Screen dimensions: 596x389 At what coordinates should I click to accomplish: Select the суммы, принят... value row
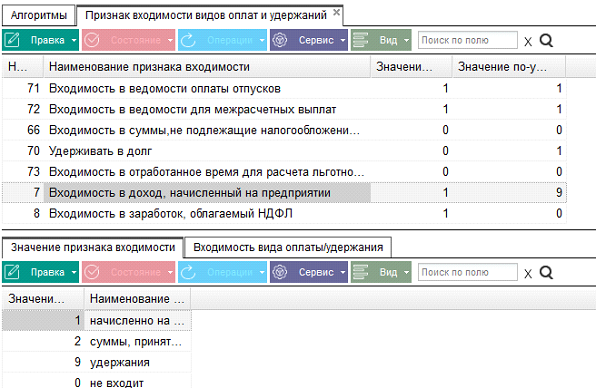click(x=97, y=341)
